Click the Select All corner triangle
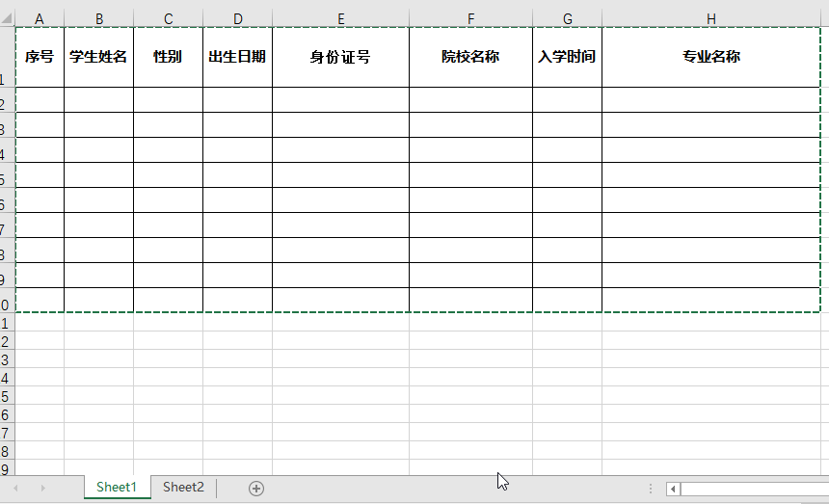The image size is (829, 504). pyautogui.click(x=7, y=19)
